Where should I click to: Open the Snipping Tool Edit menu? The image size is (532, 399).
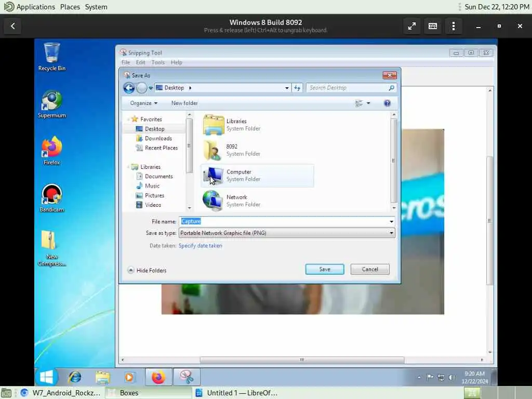(x=140, y=62)
